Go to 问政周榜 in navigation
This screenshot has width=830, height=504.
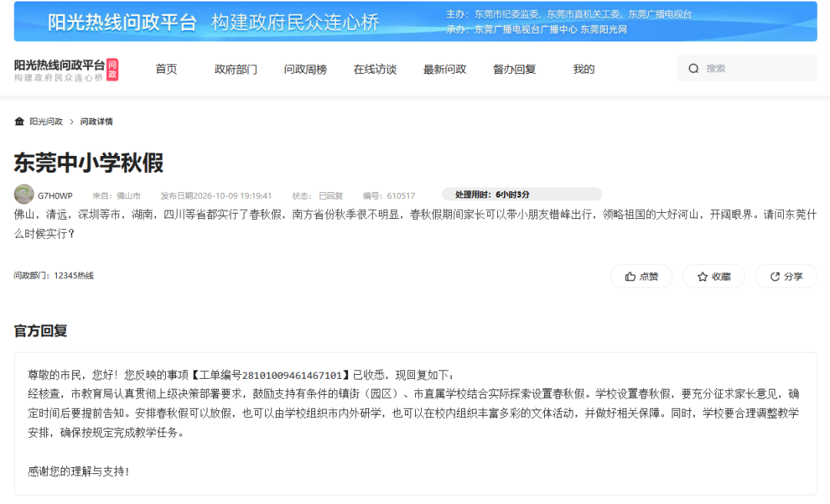tap(305, 69)
